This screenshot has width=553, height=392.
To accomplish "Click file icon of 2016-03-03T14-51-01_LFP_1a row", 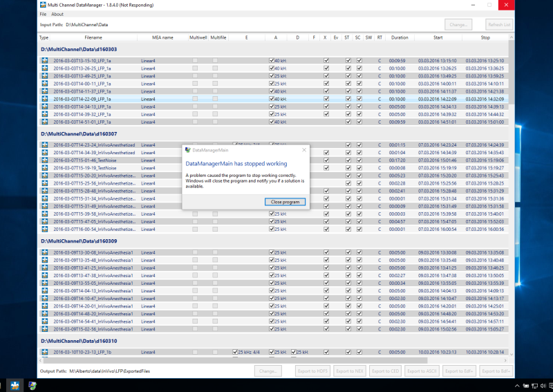I will coord(45,122).
